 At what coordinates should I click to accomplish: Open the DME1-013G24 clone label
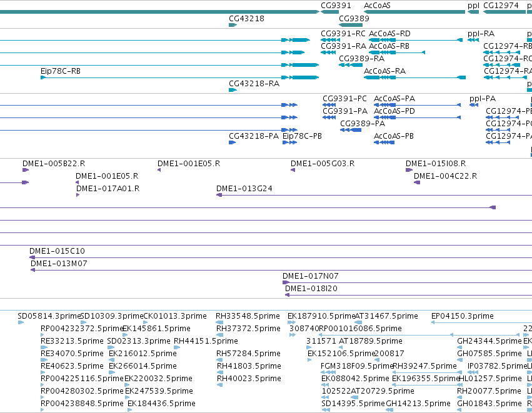(244, 189)
